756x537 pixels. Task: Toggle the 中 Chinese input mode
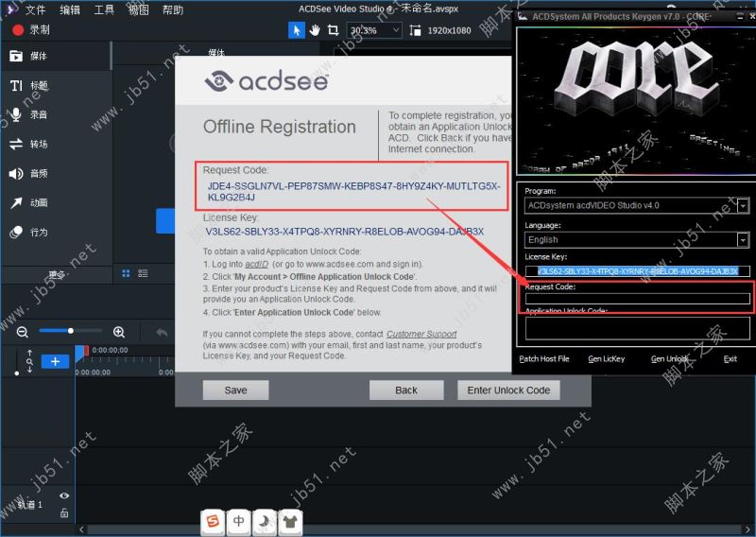pos(239,521)
